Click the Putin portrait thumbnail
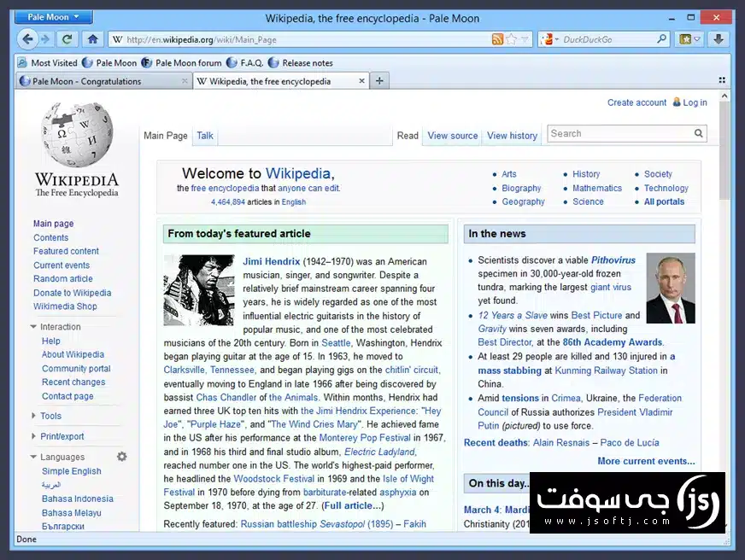Screen dimensions: 745x560 [x=671, y=288]
